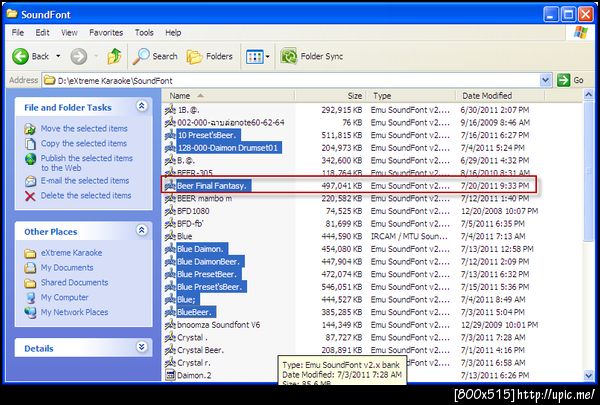Click the Folder Sync toolbar button
600x405 pixels.
point(311,56)
